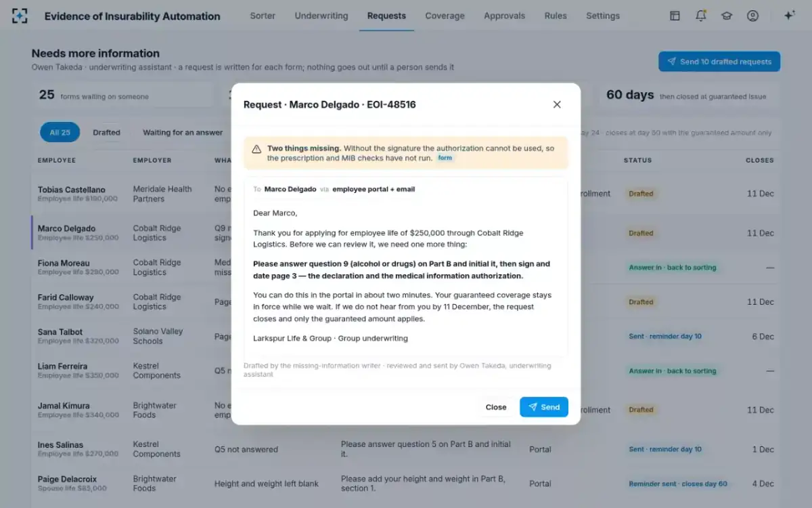Go to the Sorter tab

tap(263, 16)
